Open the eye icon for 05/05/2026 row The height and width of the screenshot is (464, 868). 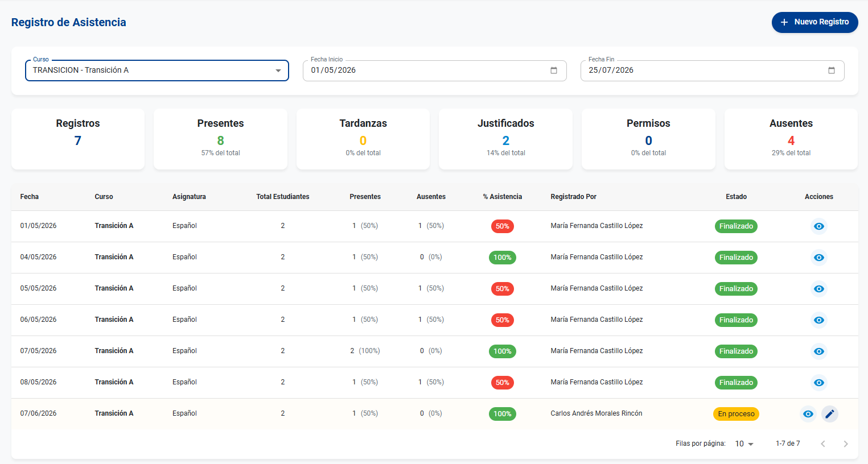[818, 289]
